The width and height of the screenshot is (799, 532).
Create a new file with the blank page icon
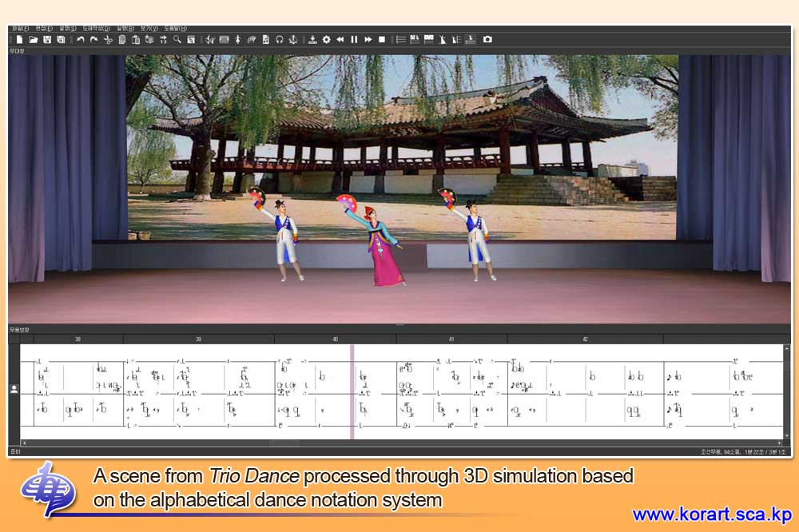tap(19, 39)
